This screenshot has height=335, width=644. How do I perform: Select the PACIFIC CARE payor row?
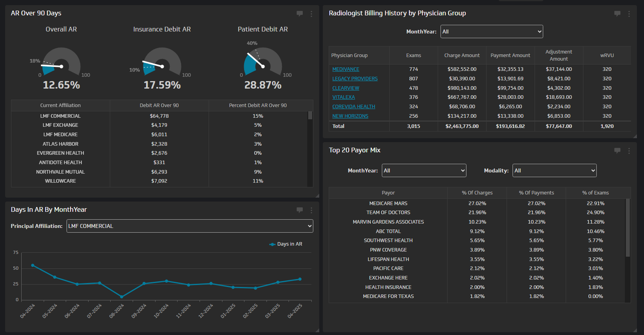click(477, 268)
